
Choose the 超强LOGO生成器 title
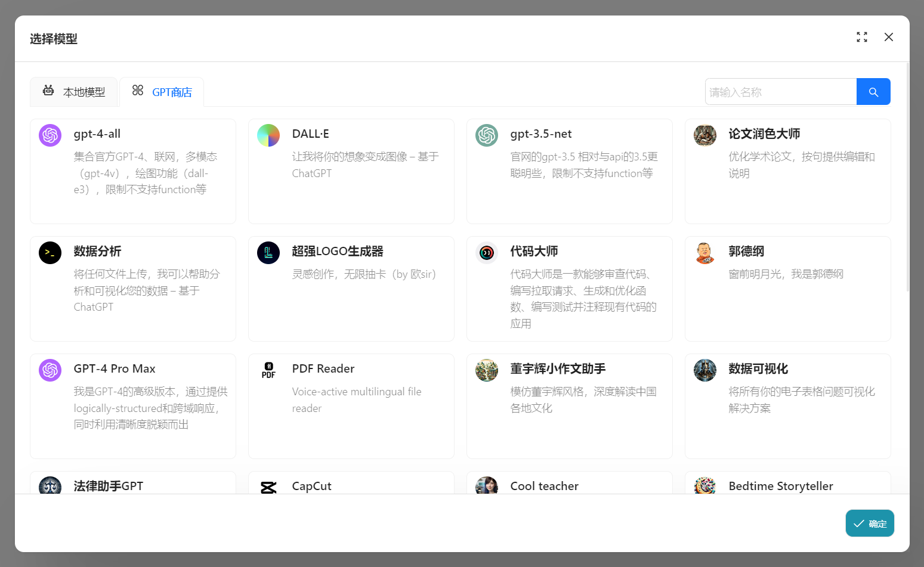click(x=338, y=252)
